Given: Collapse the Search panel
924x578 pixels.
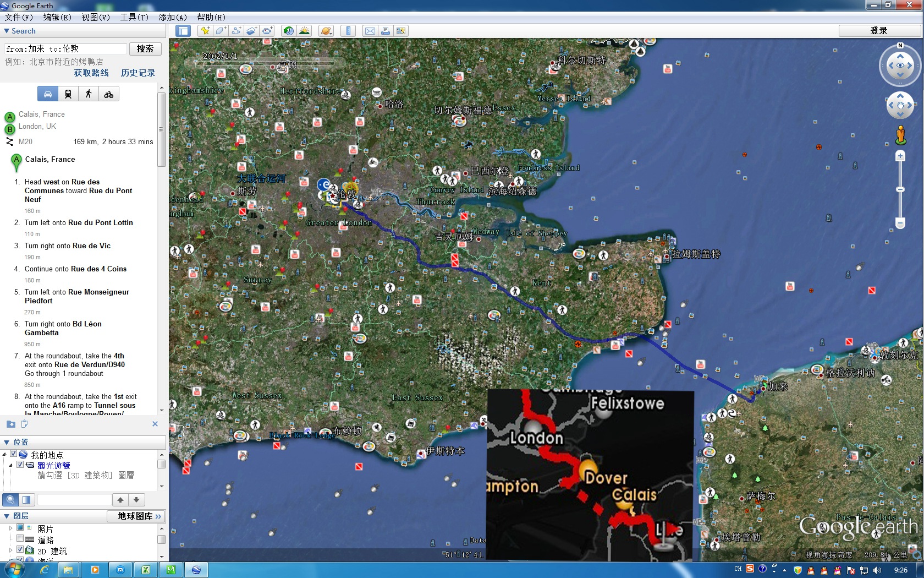Looking at the screenshot, I should pyautogui.click(x=7, y=31).
